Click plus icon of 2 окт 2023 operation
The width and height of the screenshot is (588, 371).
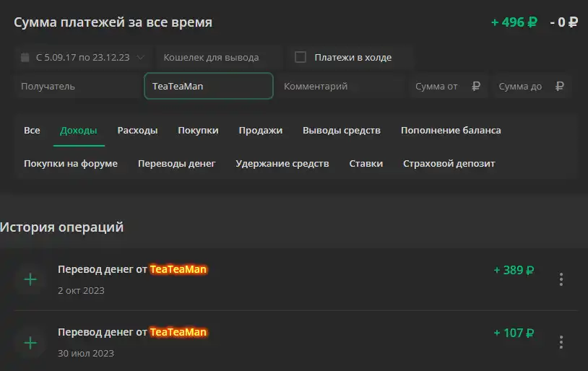click(30, 279)
